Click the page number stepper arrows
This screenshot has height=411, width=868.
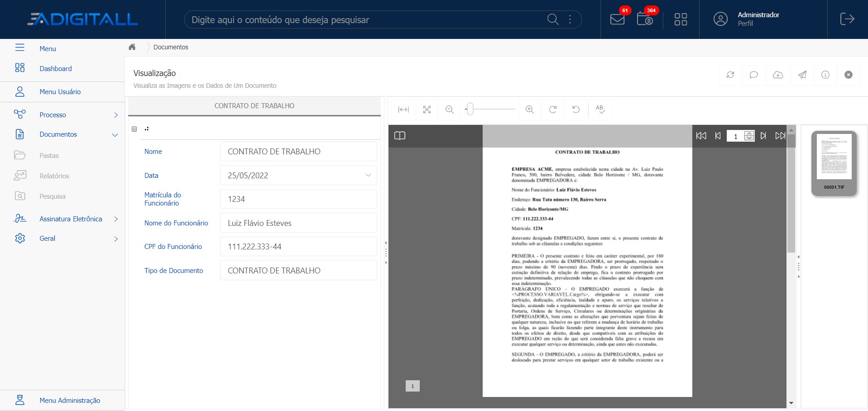pos(749,136)
